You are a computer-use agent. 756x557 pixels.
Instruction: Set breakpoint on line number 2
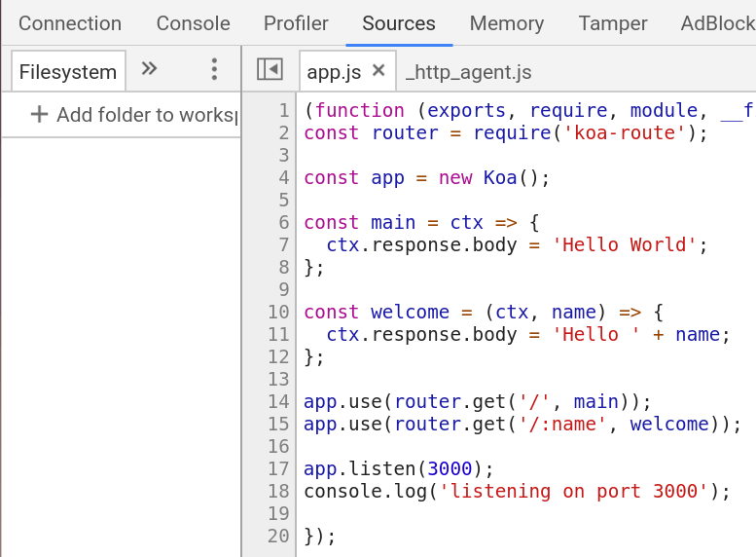[x=284, y=132]
